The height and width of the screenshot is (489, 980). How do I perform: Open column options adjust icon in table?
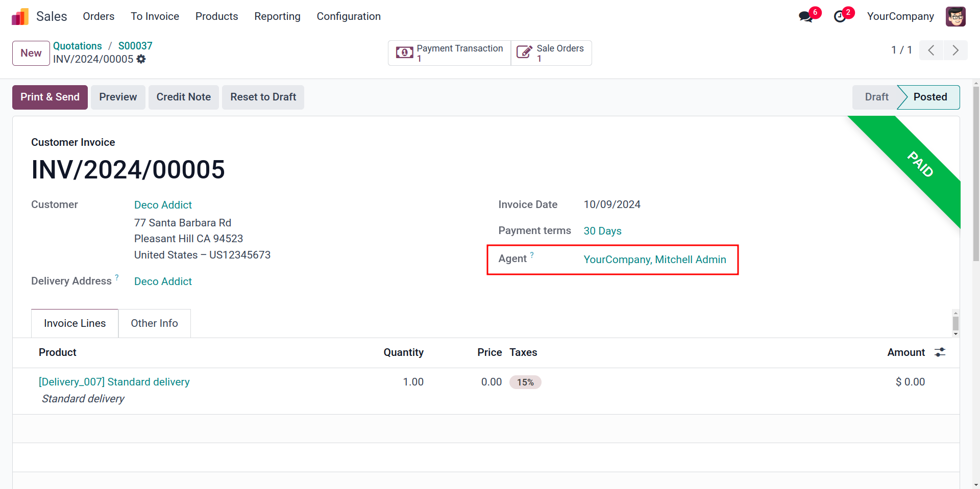[x=940, y=352]
